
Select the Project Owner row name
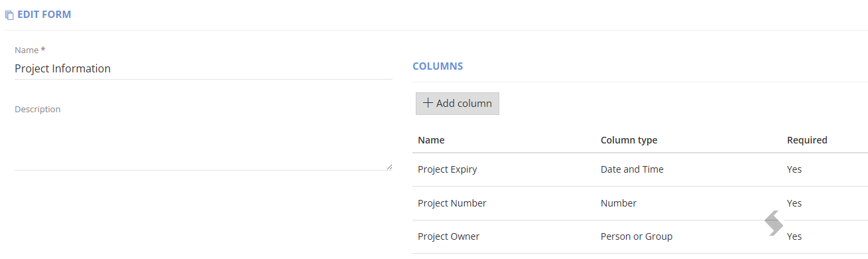pyautogui.click(x=448, y=236)
